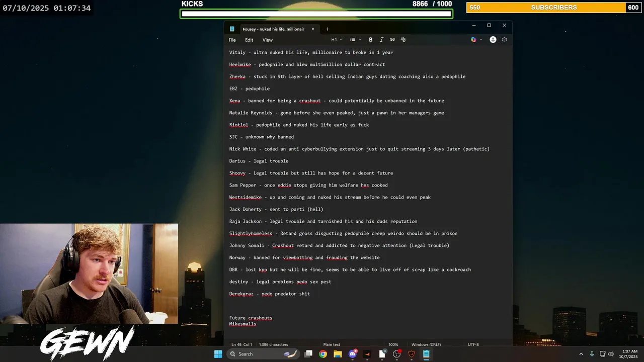Click the Jack Doherty line
Screen dimensions: 644x362
(276, 209)
